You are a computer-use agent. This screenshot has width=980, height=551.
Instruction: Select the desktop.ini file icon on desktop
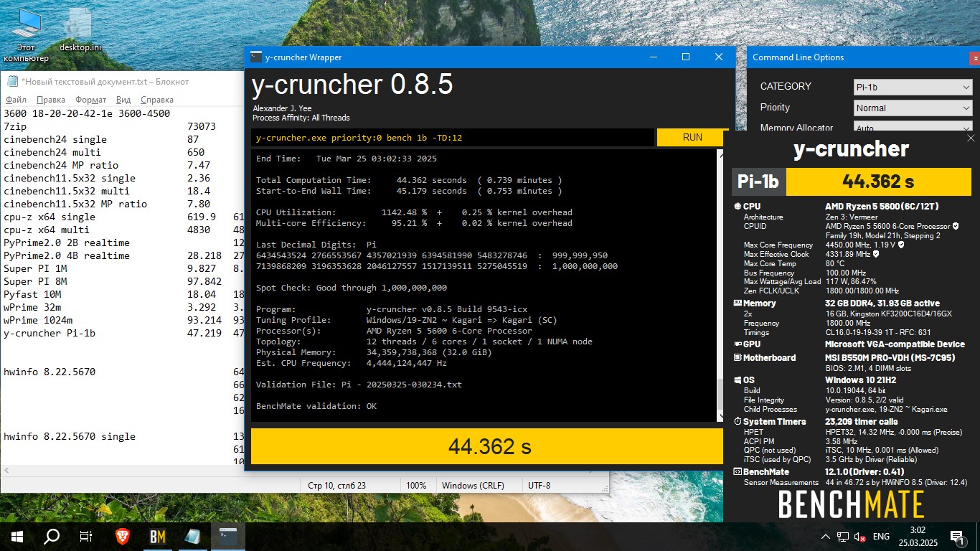click(80, 32)
